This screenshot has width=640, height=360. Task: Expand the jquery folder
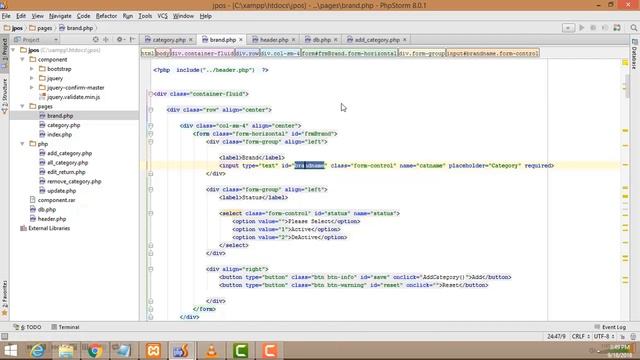pyautogui.click(x=32, y=78)
